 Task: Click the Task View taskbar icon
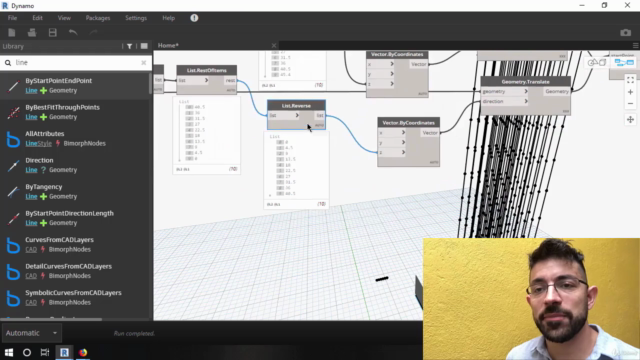tap(45, 352)
